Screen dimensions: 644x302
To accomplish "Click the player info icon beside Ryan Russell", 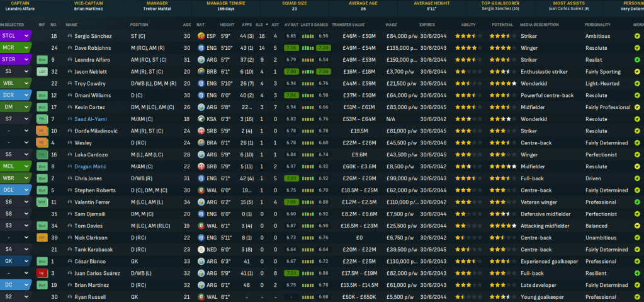I will (x=69, y=297).
